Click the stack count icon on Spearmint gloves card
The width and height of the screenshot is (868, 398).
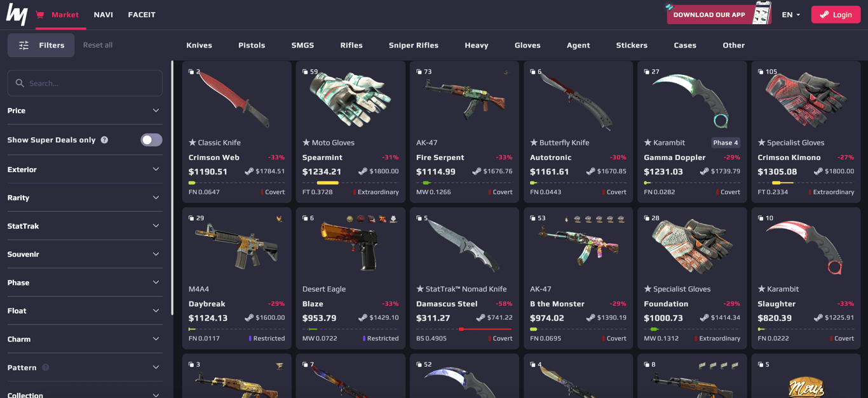coord(305,72)
